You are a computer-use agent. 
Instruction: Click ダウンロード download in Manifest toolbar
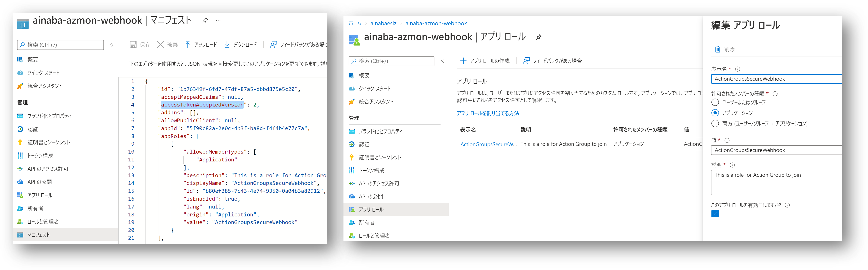point(241,44)
